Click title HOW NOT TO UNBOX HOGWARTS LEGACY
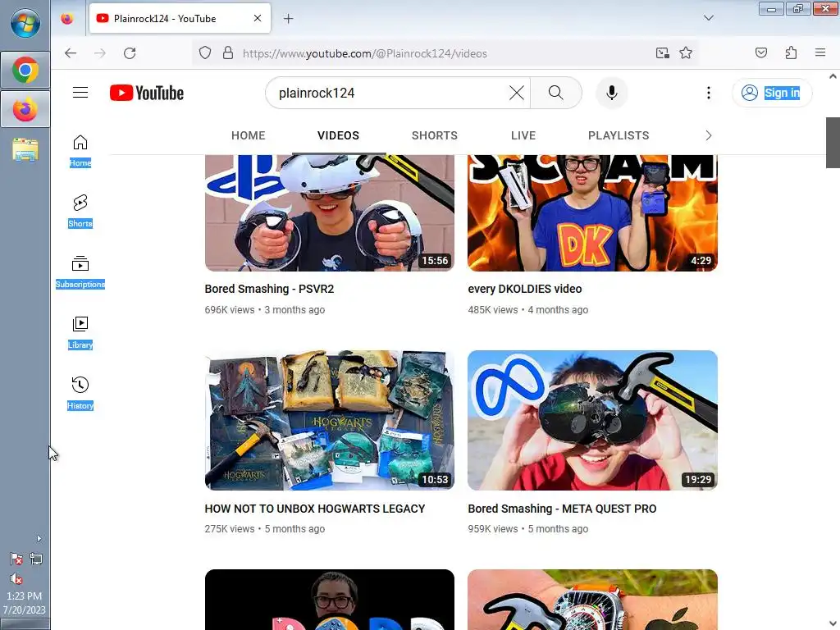840x630 pixels. [x=315, y=509]
